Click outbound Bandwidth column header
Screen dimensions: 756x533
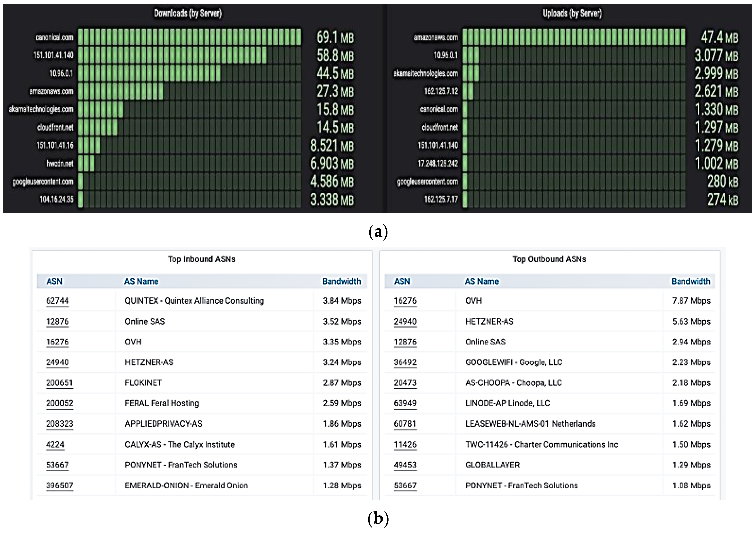(x=691, y=281)
